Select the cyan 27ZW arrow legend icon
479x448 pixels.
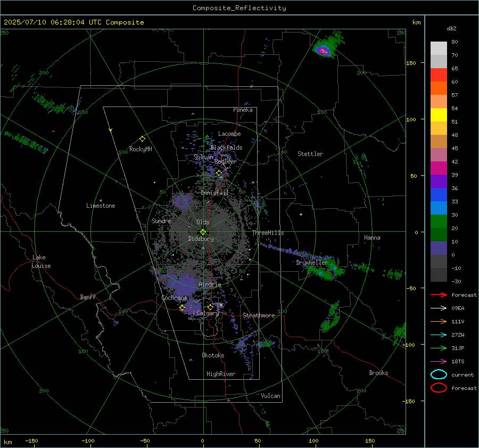coord(439,335)
